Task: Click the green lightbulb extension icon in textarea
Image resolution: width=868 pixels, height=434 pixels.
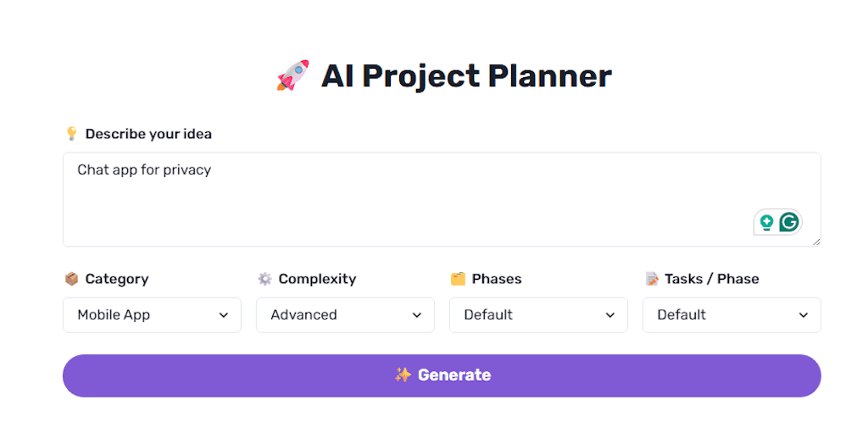Action: [x=766, y=222]
